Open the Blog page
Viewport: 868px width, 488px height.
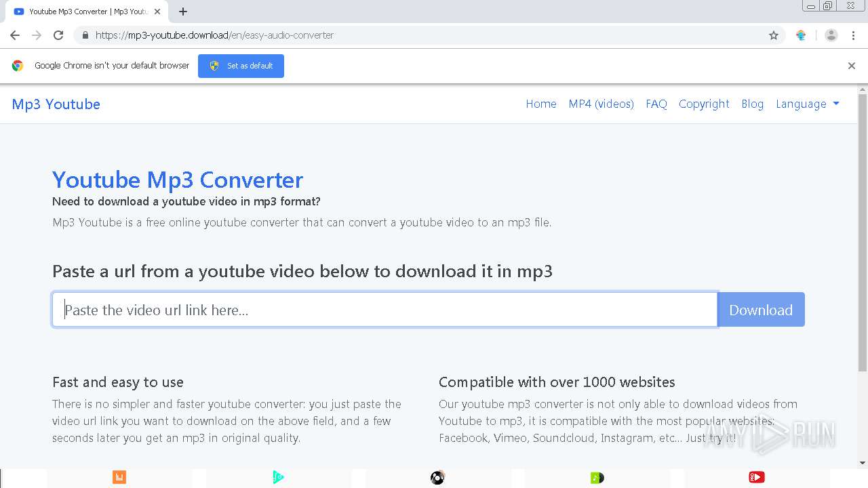(x=753, y=104)
